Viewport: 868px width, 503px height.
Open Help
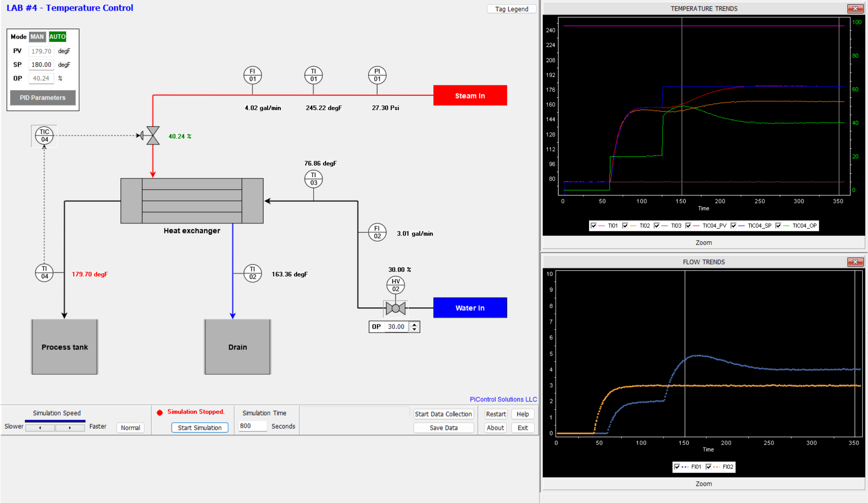[522, 414]
